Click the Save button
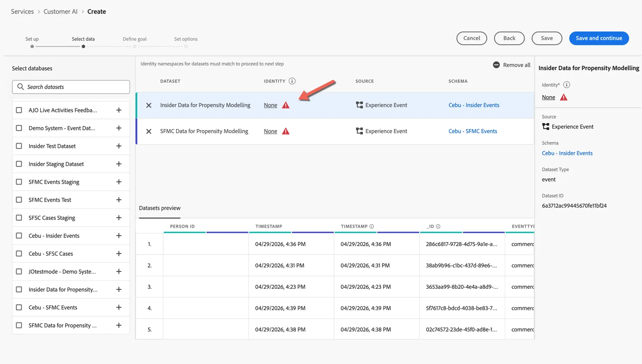This screenshot has height=364, width=642. [547, 38]
